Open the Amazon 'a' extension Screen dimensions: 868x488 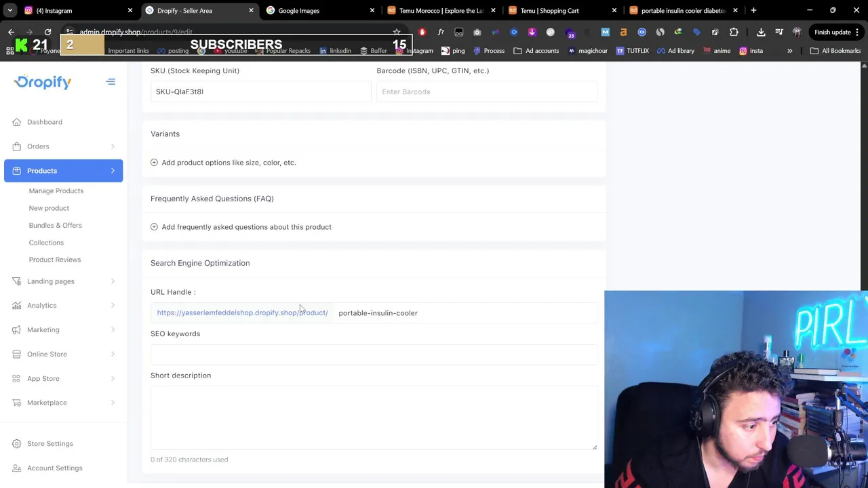coord(623,32)
